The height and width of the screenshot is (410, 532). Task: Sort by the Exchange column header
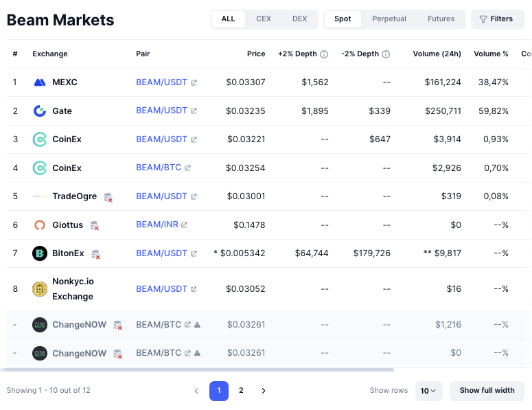(50, 54)
